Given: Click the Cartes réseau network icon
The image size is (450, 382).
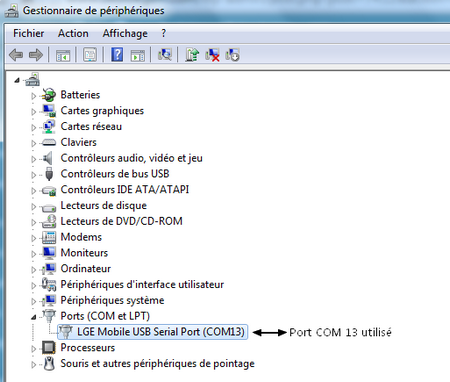Looking at the screenshot, I should pyautogui.click(x=49, y=126).
